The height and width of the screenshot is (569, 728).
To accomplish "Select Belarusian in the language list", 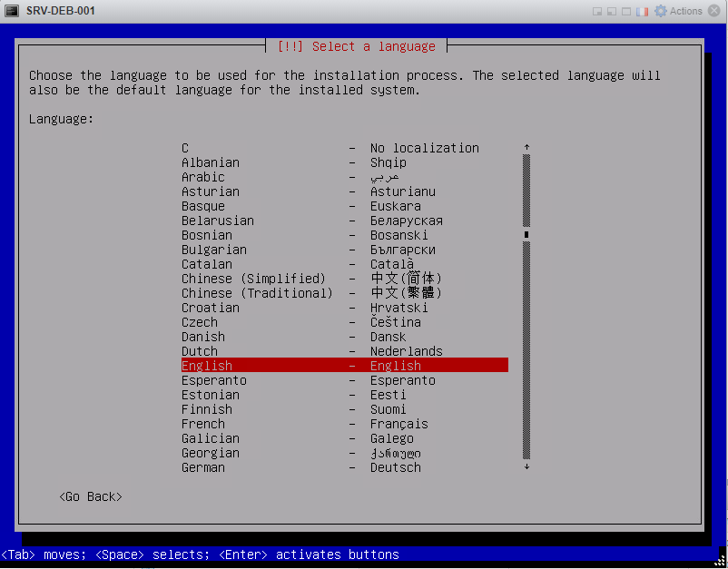I will (345, 221).
